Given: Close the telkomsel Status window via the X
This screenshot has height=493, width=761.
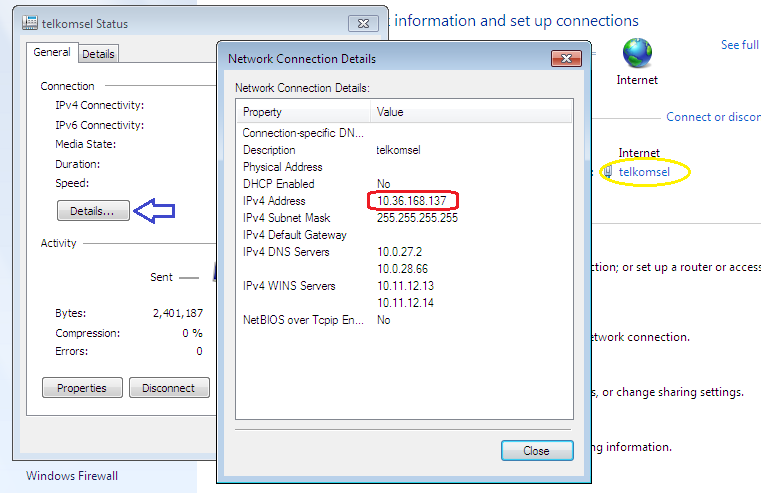Looking at the screenshot, I should click(363, 23).
